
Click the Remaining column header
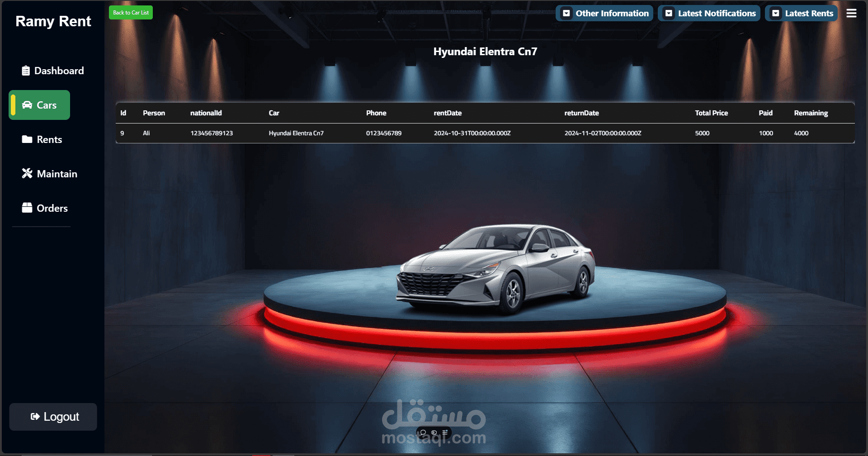tap(811, 113)
